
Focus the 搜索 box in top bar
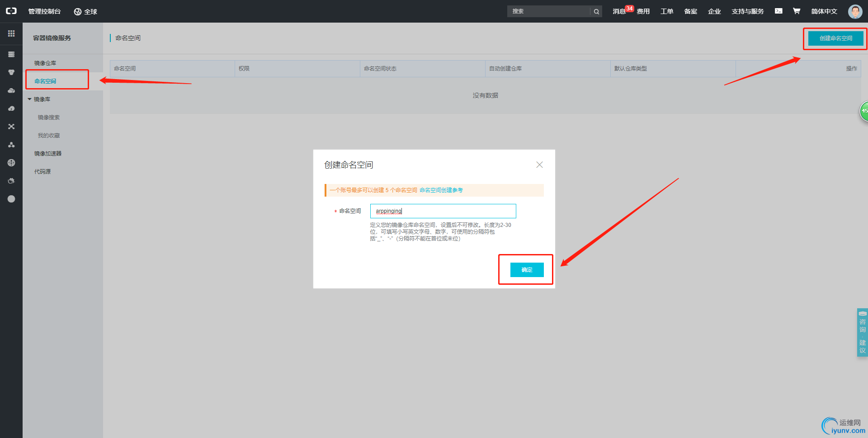[x=549, y=11]
